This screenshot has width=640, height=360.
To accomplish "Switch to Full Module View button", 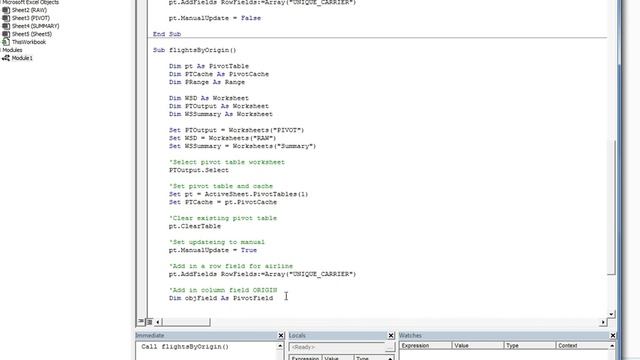I will [149, 322].
